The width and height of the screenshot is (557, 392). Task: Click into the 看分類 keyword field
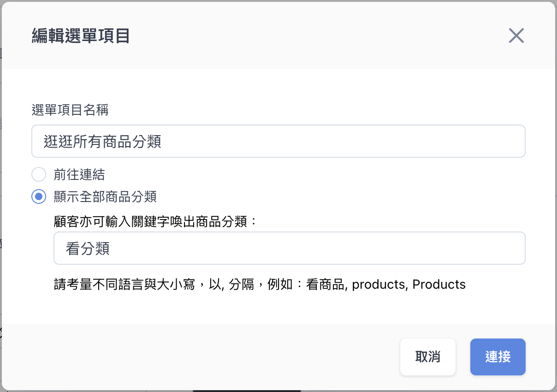click(290, 248)
